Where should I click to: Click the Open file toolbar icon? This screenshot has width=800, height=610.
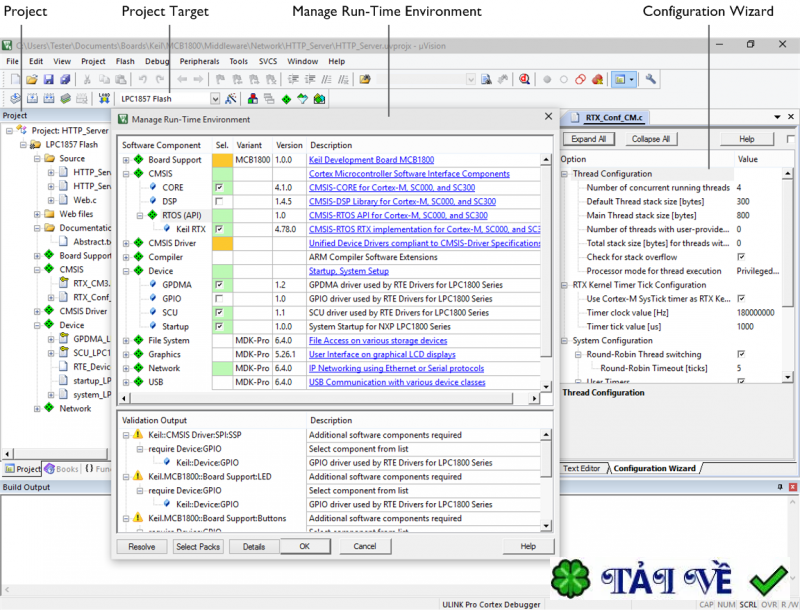[x=32, y=79]
